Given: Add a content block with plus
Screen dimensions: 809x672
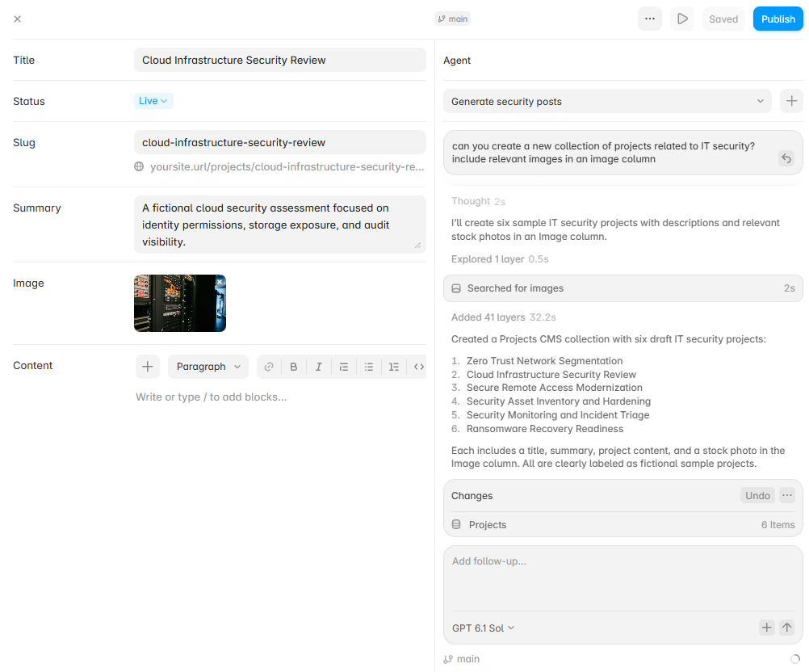Looking at the screenshot, I should [148, 367].
